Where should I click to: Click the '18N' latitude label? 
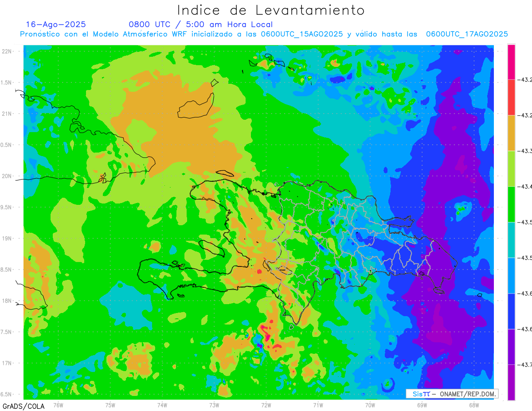pos(7,301)
